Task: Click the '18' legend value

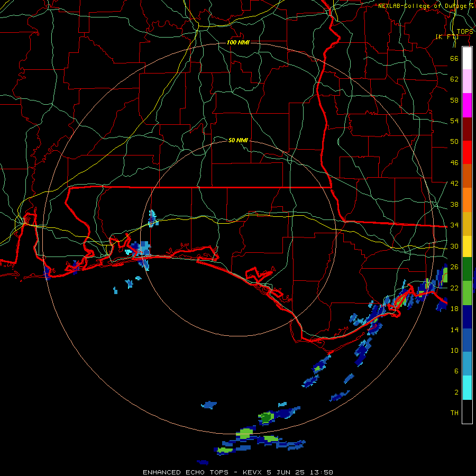Action: 454,309
